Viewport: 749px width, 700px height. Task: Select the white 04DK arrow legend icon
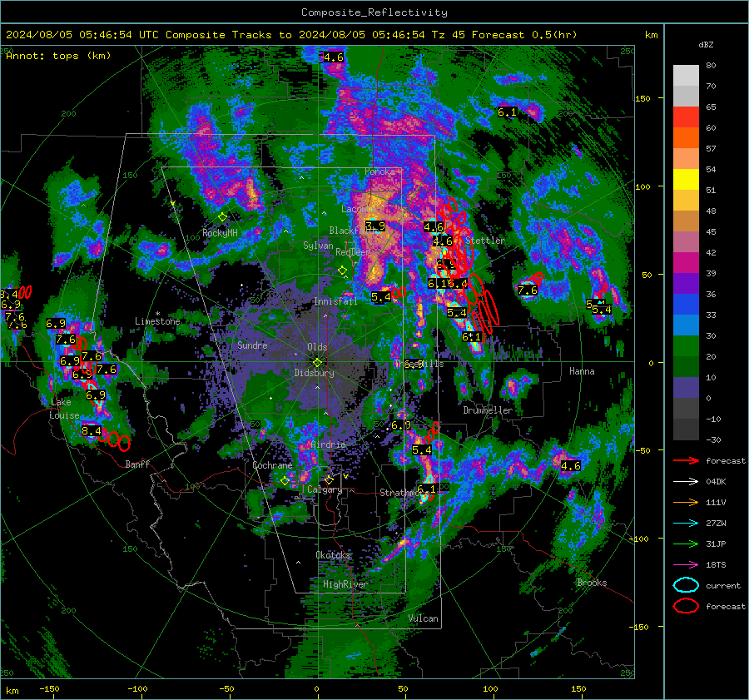pyautogui.click(x=686, y=482)
